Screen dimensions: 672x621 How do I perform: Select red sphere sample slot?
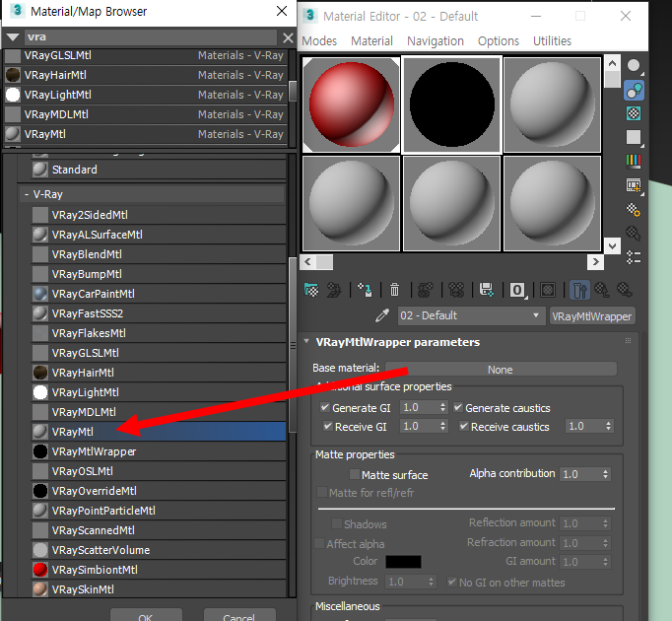[352, 105]
